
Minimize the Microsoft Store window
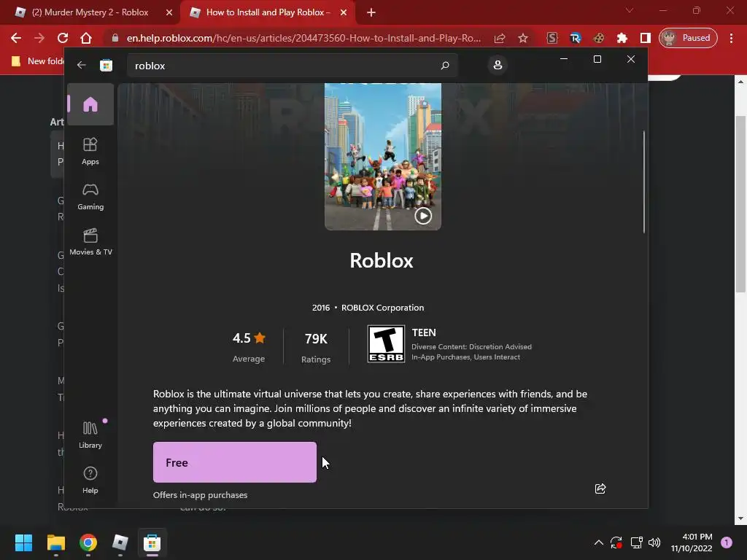[564, 59]
